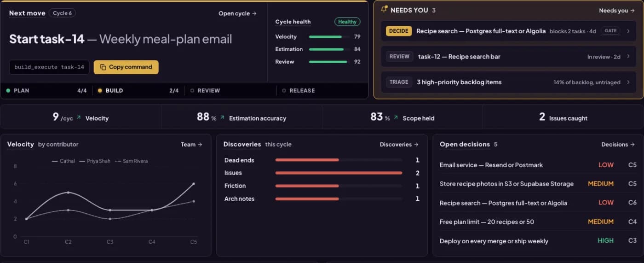
Task: Open Store recipe photos in S3 decision
Action: (538, 184)
